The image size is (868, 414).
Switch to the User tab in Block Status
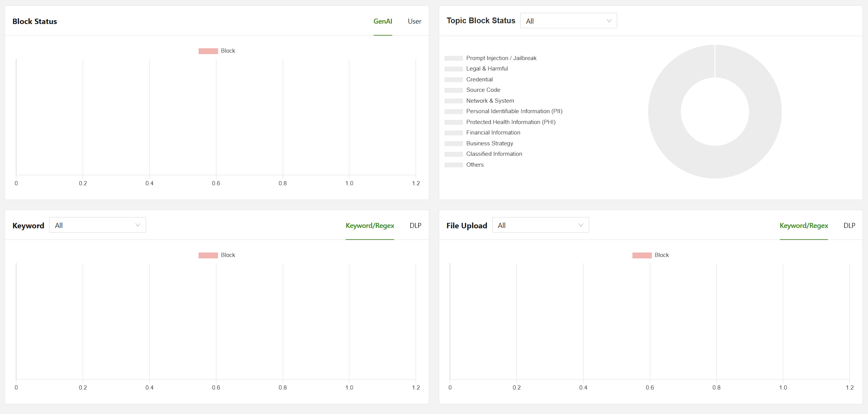coord(414,21)
